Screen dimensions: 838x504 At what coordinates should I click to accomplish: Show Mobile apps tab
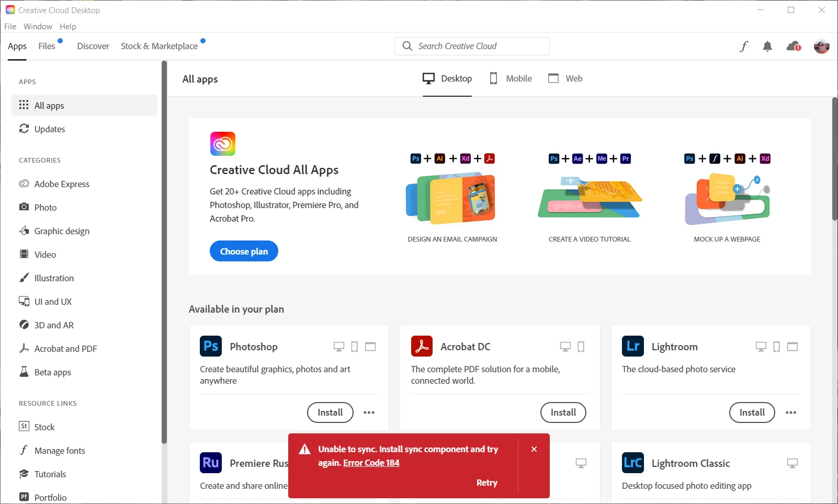click(x=511, y=78)
